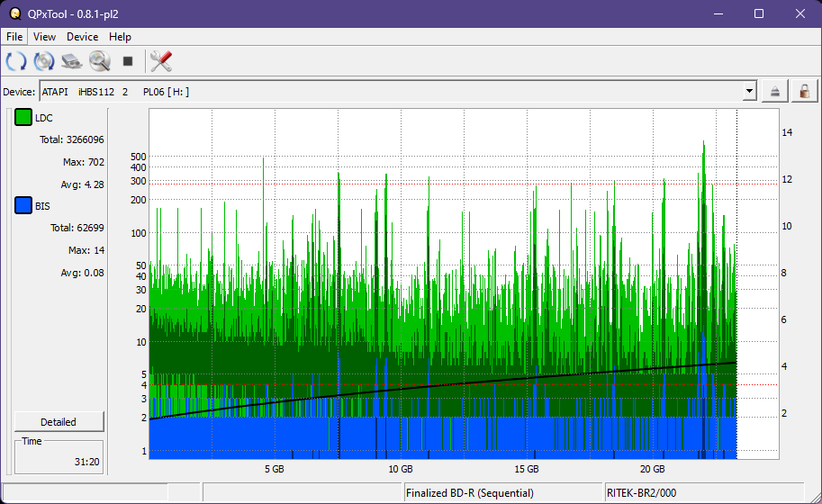The image size is (822, 504).
Task: Minimize the QPxTool window
Action: pyautogui.click(x=718, y=13)
